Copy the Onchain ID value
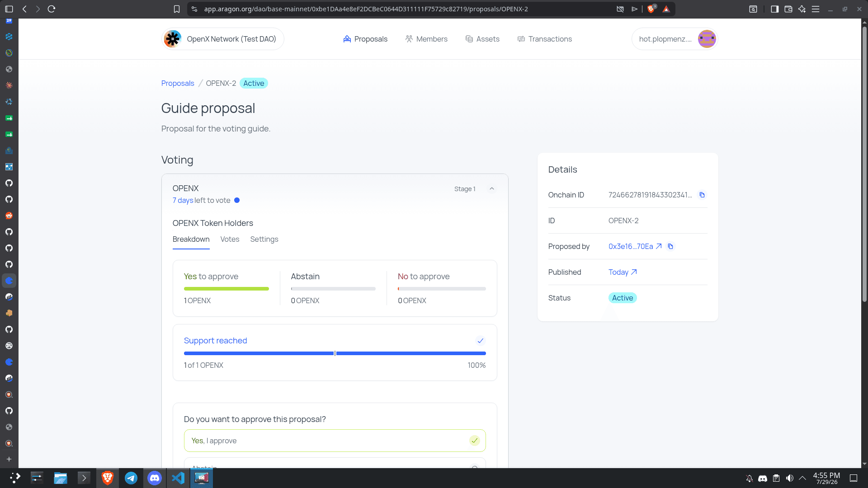 tap(702, 195)
